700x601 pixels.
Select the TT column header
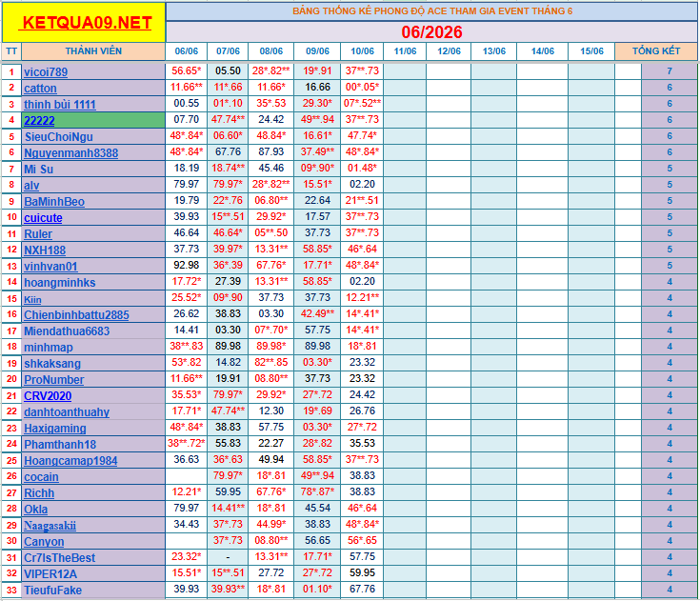coord(11,50)
